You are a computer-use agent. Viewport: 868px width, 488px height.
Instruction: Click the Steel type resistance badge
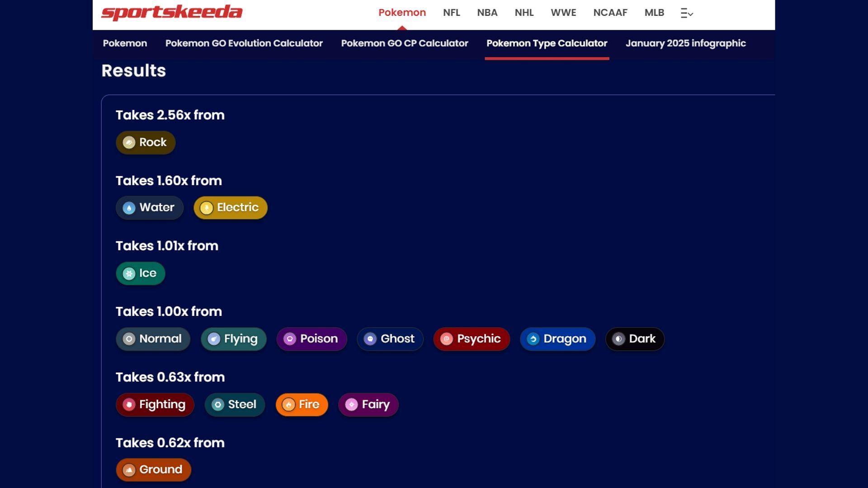[x=236, y=404]
